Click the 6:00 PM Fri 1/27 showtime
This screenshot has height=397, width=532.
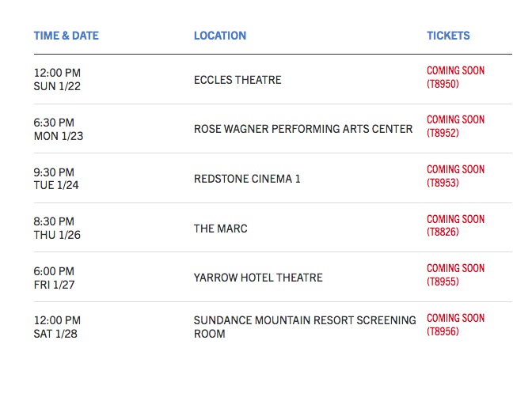[x=55, y=278]
